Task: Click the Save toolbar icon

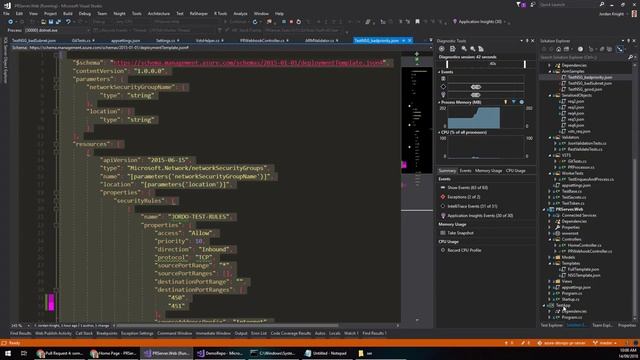Action: pyautogui.click(x=51, y=22)
